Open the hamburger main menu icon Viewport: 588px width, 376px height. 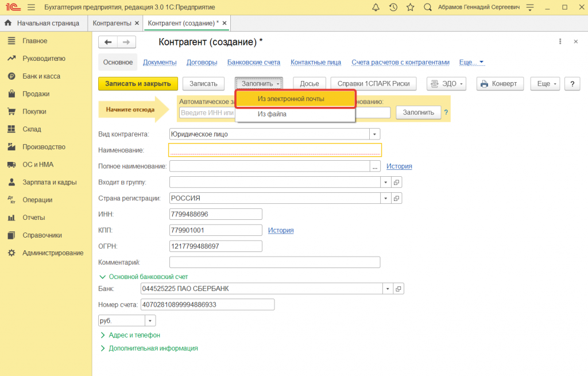coord(31,7)
